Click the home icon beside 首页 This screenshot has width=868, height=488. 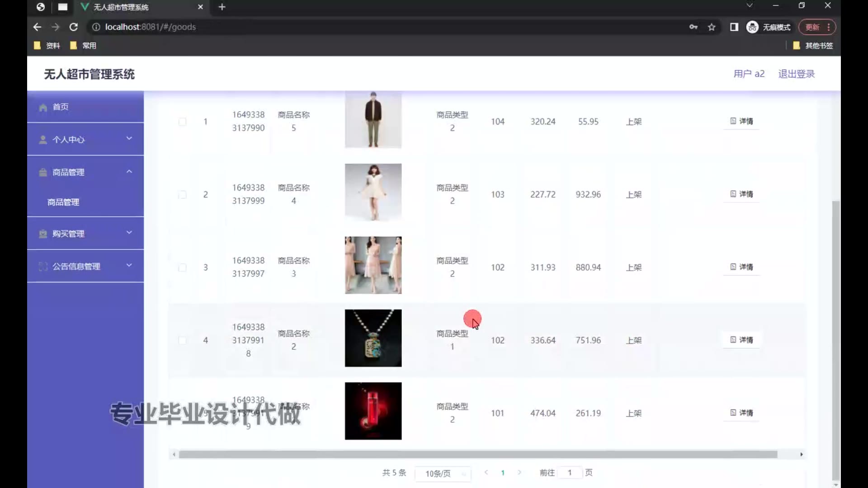43,108
